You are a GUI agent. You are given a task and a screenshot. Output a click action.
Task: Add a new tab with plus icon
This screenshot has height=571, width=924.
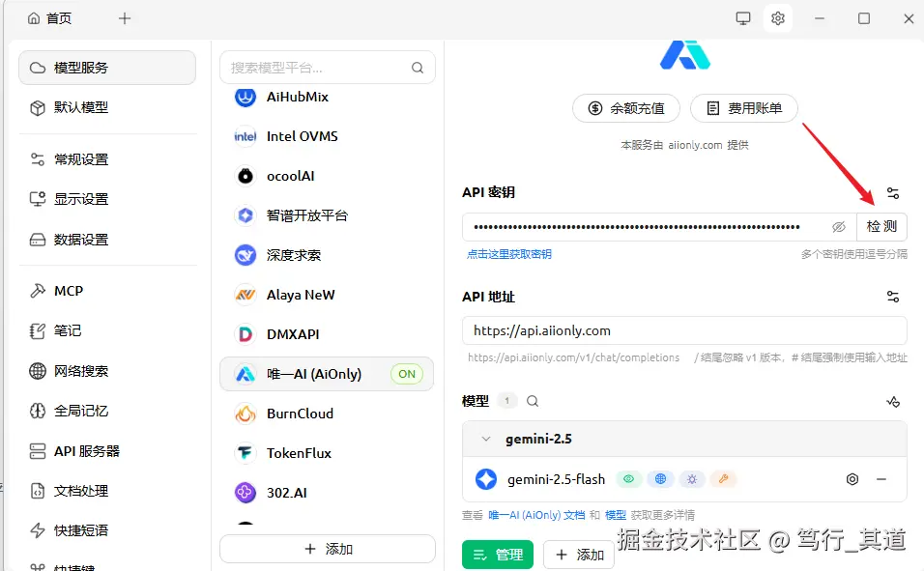125,18
